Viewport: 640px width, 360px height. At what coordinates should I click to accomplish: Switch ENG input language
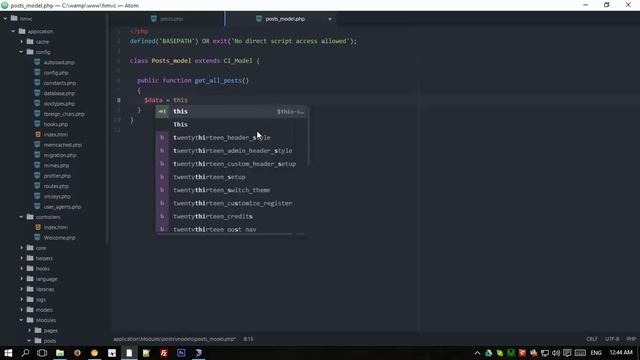click(596, 353)
